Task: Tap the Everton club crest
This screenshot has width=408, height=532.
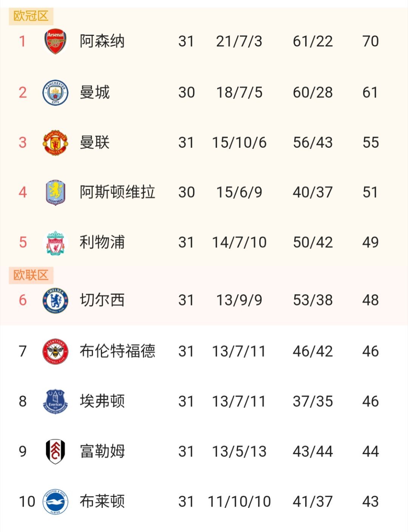Action: tap(55, 401)
